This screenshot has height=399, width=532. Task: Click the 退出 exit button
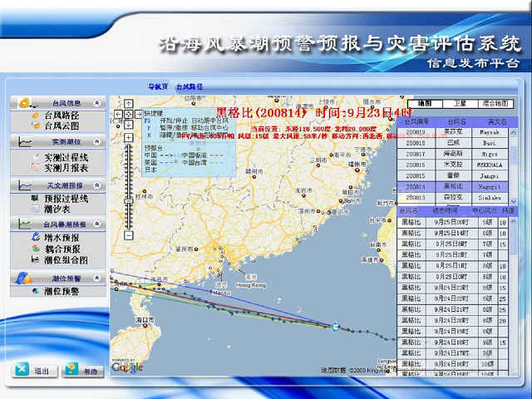click(x=33, y=370)
